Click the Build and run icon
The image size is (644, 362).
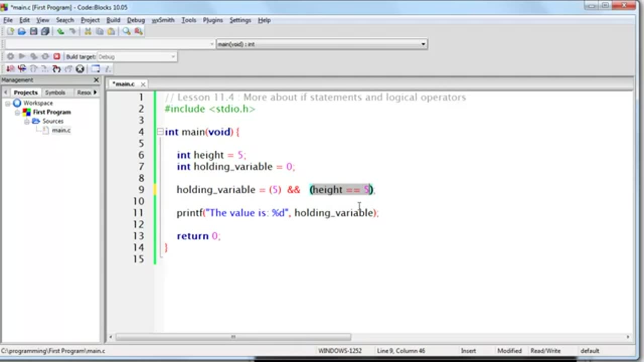(33, 57)
